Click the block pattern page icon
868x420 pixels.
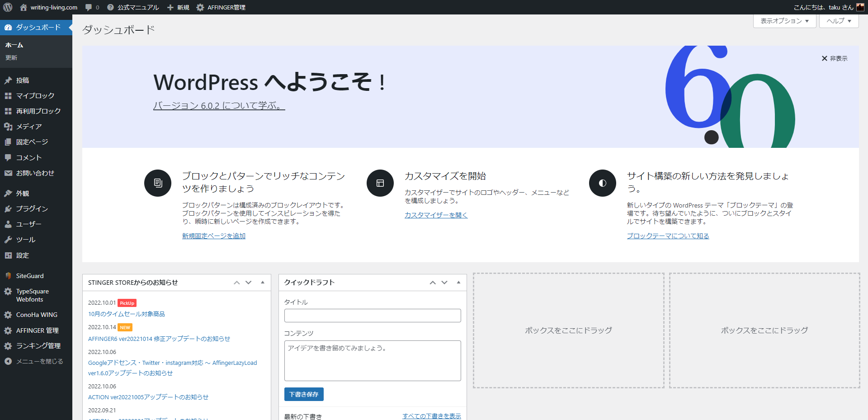point(158,183)
